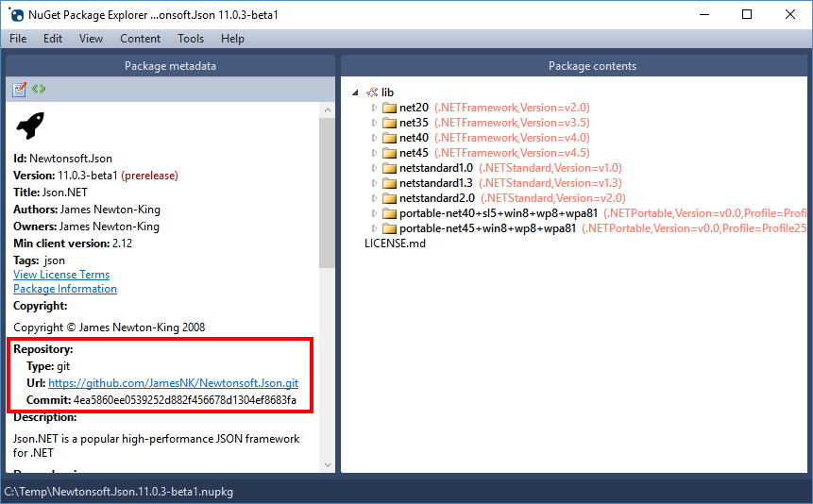Open the Edit menu
The image size is (813, 504).
pyautogui.click(x=52, y=39)
